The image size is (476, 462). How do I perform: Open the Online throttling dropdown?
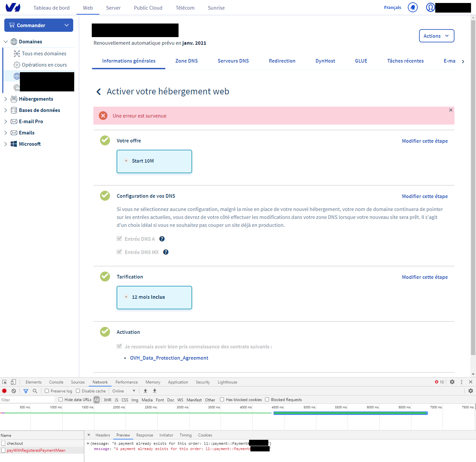pyautogui.click(x=124, y=391)
